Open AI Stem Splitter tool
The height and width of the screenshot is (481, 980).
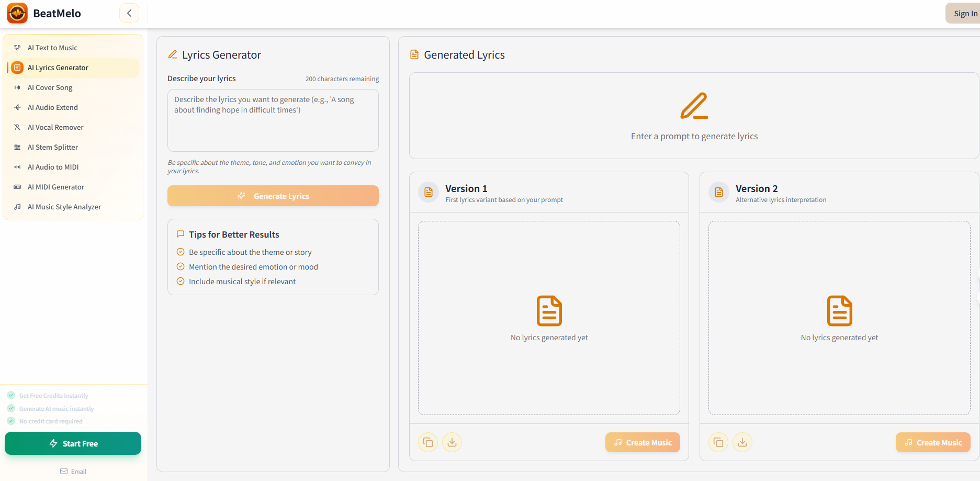(x=73, y=147)
